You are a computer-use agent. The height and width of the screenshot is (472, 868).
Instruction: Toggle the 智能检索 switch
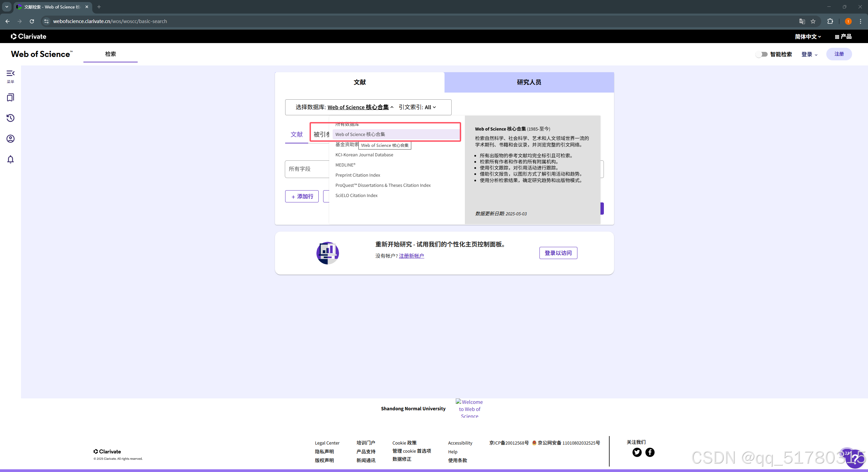coord(762,54)
